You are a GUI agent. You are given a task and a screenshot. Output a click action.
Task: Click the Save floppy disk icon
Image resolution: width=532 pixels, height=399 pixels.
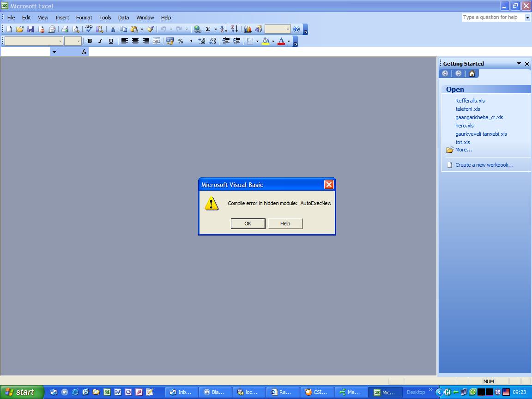30,29
